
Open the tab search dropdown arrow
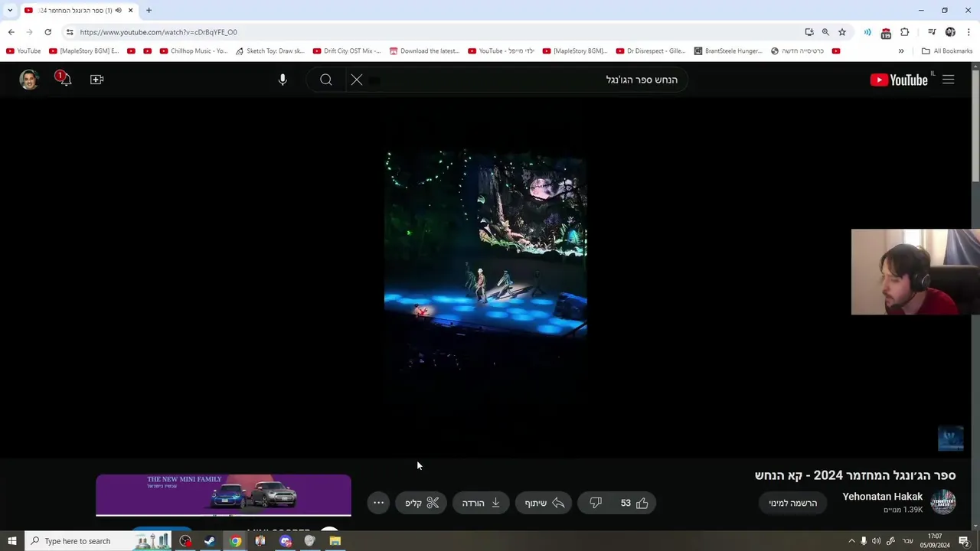click(x=10, y=10)
